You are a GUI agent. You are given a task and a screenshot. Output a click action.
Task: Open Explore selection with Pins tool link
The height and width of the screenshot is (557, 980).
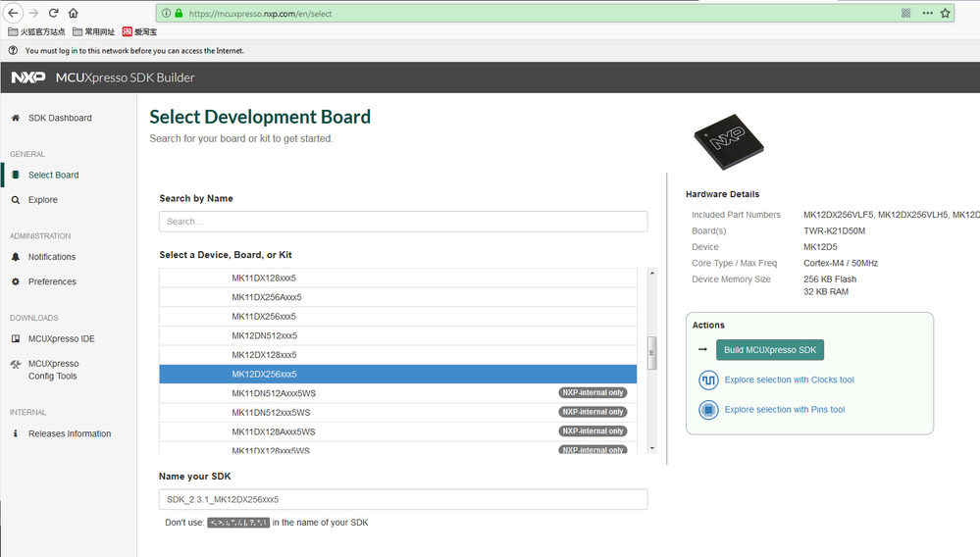785,410
